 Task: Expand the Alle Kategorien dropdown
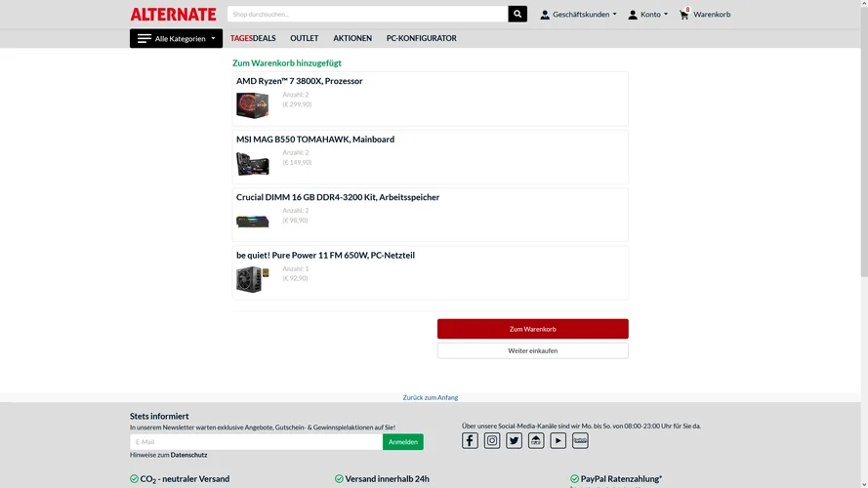(x=176, y=38)
